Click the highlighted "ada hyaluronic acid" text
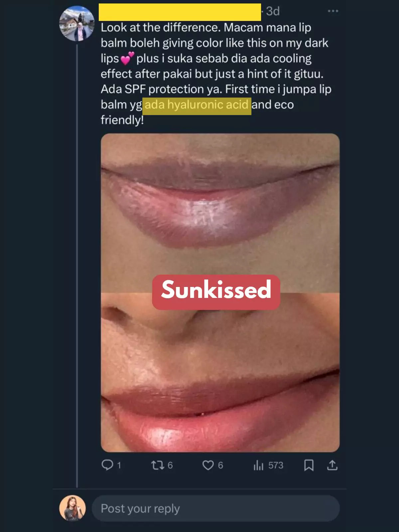The image size is (399, 532). (197, 105)
